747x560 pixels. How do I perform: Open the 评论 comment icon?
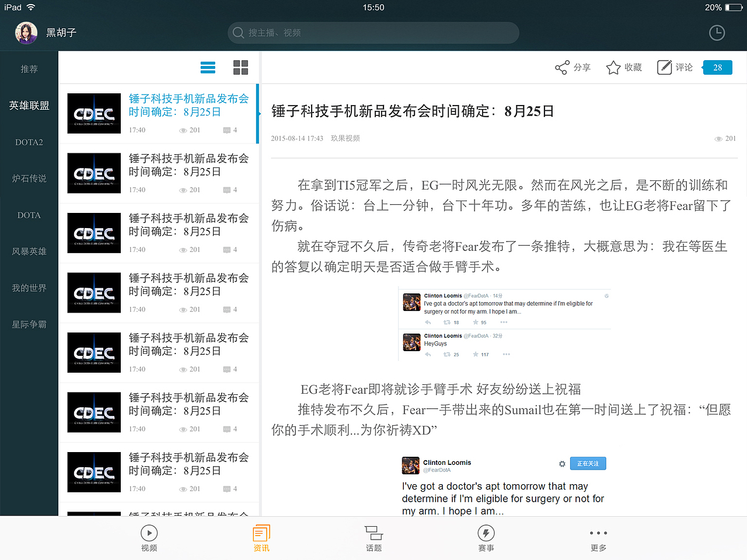pos(664,67)
